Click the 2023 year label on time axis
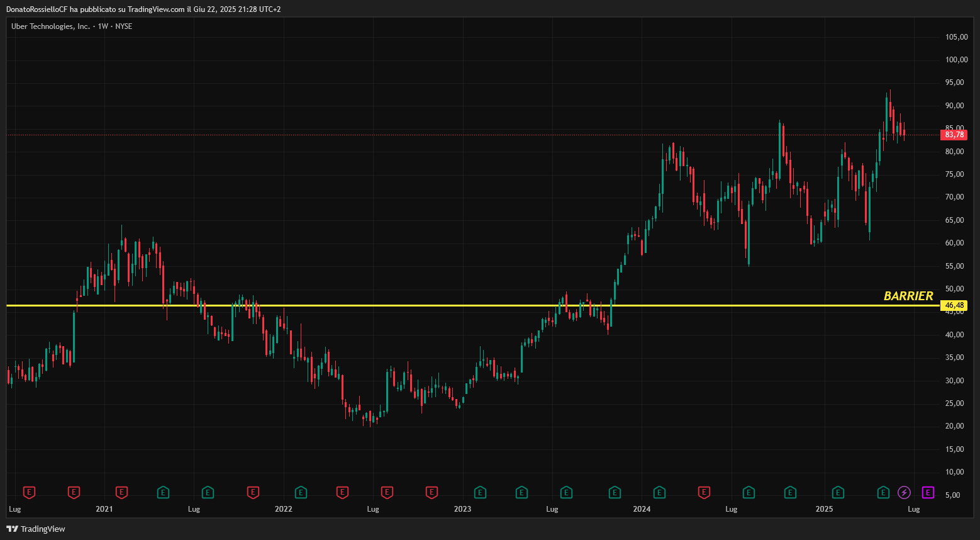Screen dimensions: 980x540 pyautogui.click(x=463, y=509)
